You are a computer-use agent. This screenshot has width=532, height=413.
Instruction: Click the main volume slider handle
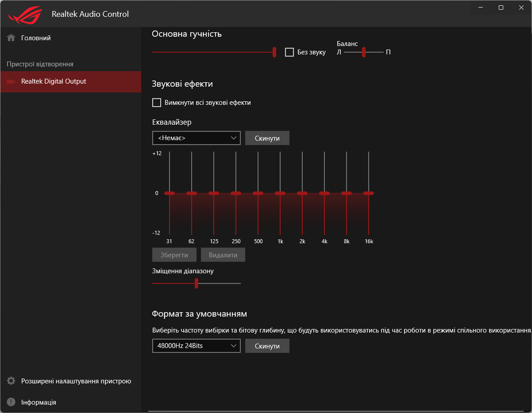coord(274,52)
